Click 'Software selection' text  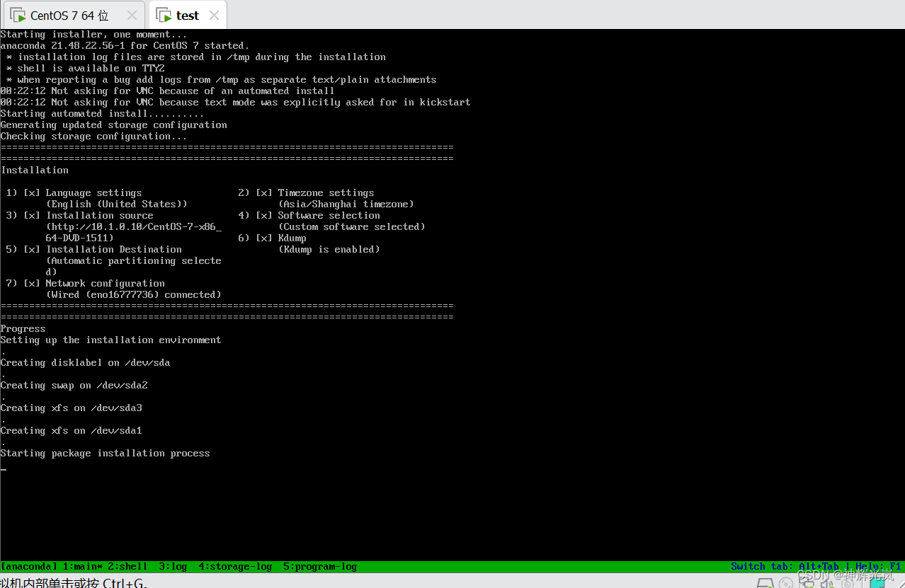point(329,215)
